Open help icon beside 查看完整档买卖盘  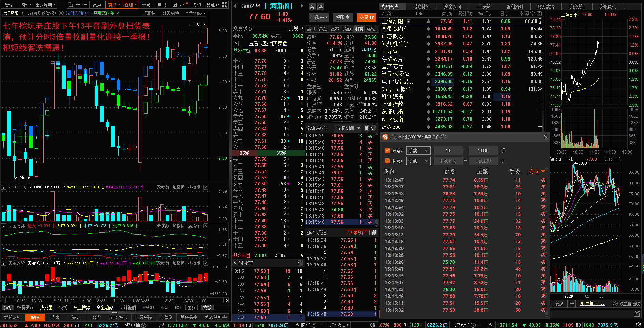coord(236,44)
